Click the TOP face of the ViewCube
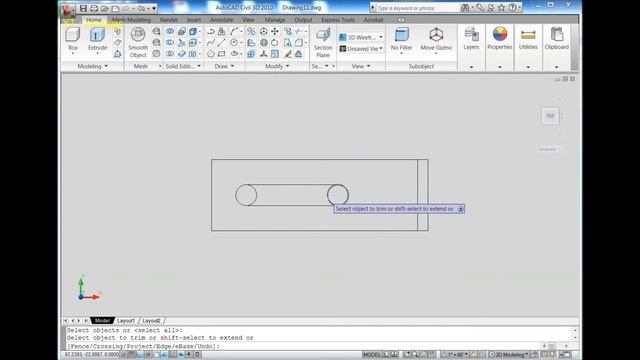 pos(550,116)
